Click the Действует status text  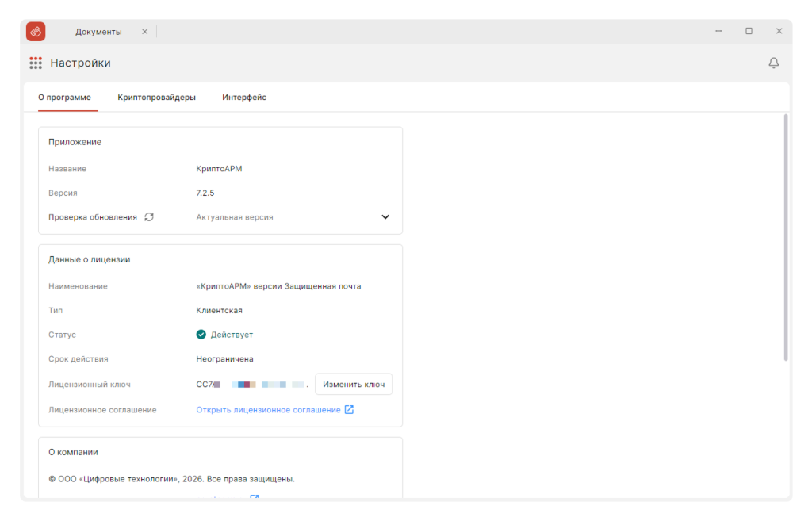click(232, 335)
